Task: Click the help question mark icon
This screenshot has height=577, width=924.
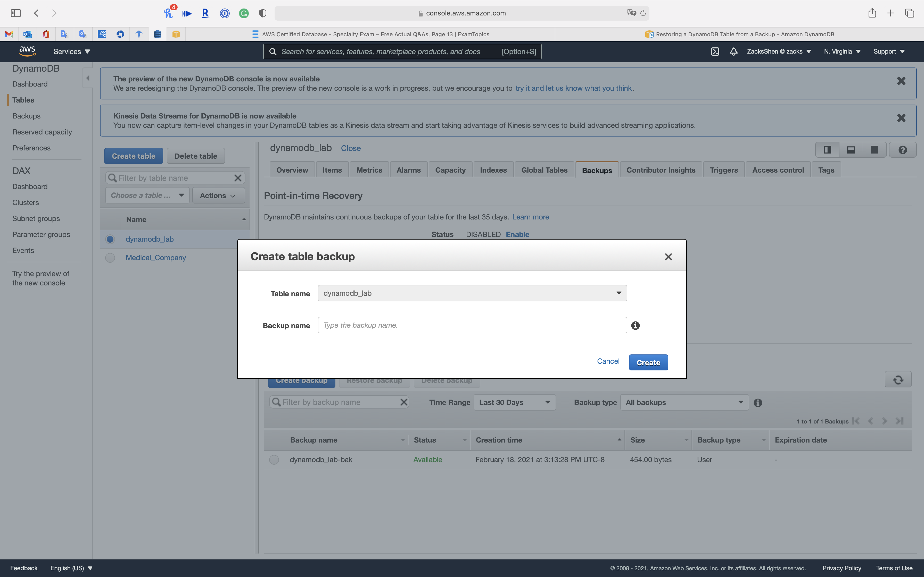Action: tap(903, 150)
